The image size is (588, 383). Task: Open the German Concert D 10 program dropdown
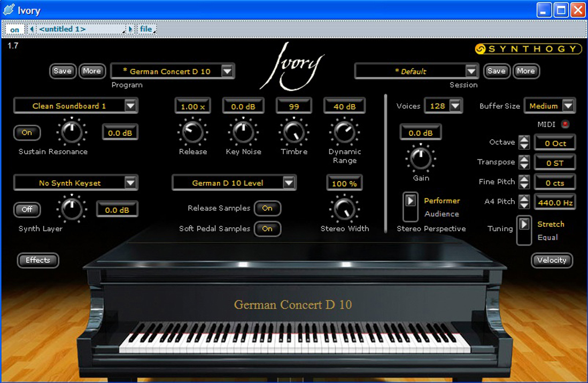(172, 71)
